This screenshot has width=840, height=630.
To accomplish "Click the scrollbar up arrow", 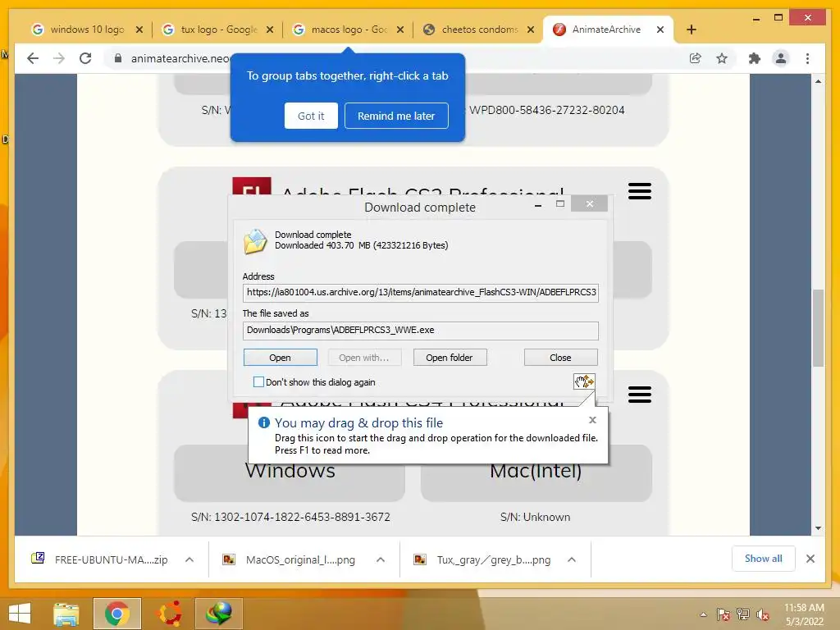I will pyautogui.click(x=818, y=81).
